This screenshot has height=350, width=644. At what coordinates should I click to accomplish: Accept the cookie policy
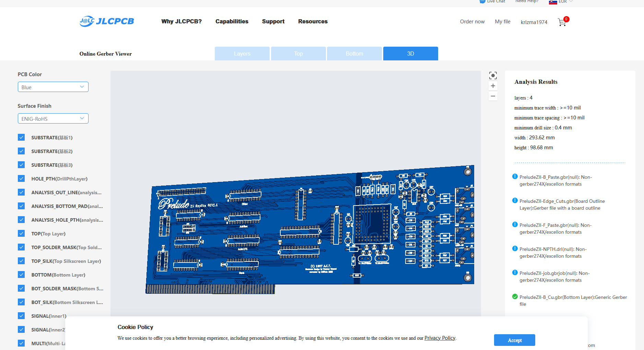point(514,340)
